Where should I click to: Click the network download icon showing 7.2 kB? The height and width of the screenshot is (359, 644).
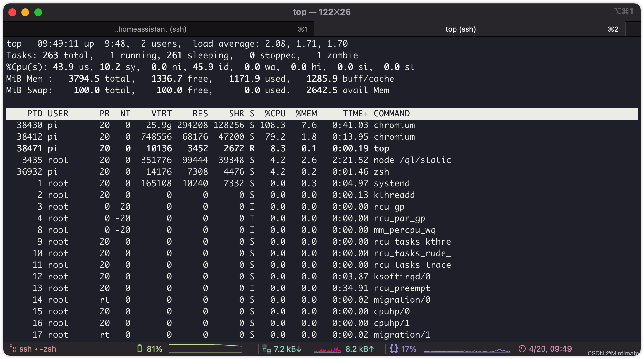(266, 349)
